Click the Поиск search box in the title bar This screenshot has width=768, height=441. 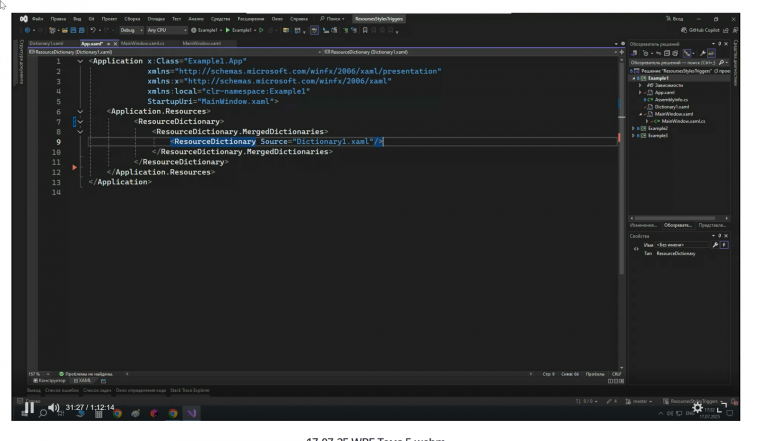[x=332, y=19]
